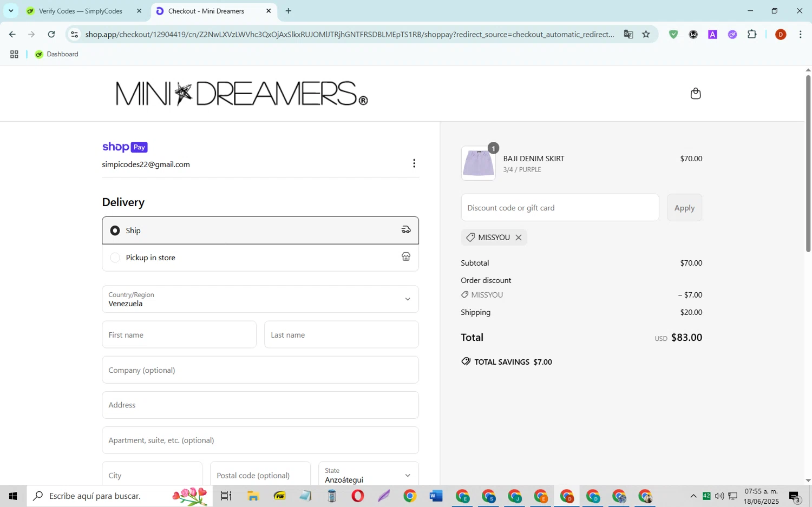Click the Windows taskbar search box

[x=120, y=496]
